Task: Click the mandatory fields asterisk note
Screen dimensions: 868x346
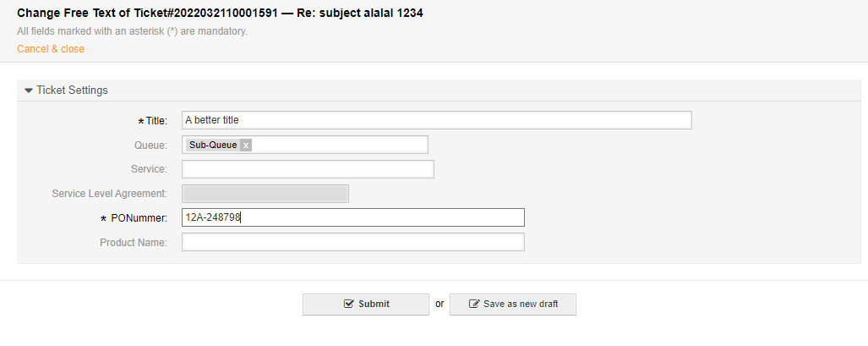Action: click(132, 31)
